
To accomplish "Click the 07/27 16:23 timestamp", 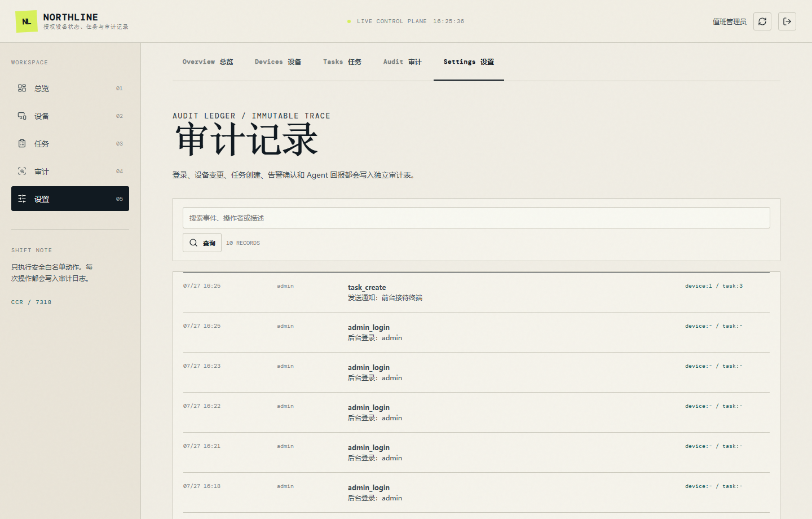I will point(202,366).
